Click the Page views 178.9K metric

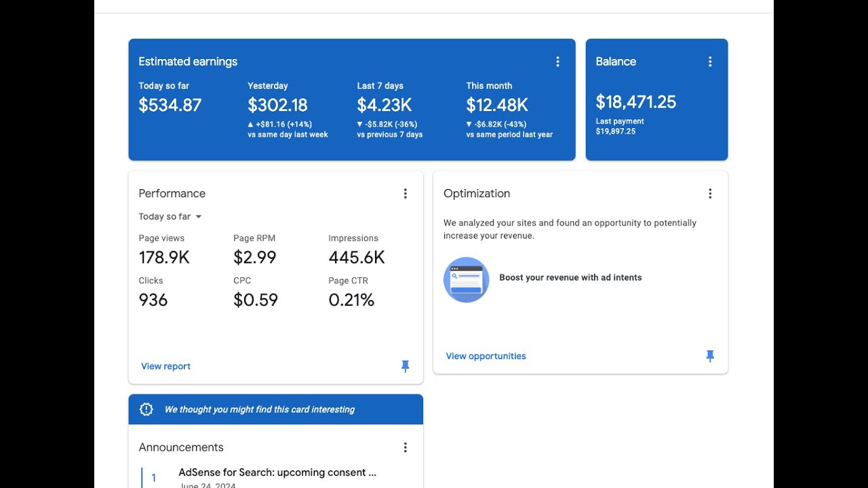(164, 258)
